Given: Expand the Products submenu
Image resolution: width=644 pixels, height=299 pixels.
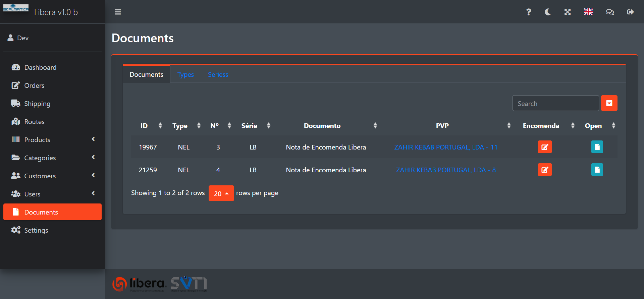Looking at the screenshot, I should [x=53, y=140].
